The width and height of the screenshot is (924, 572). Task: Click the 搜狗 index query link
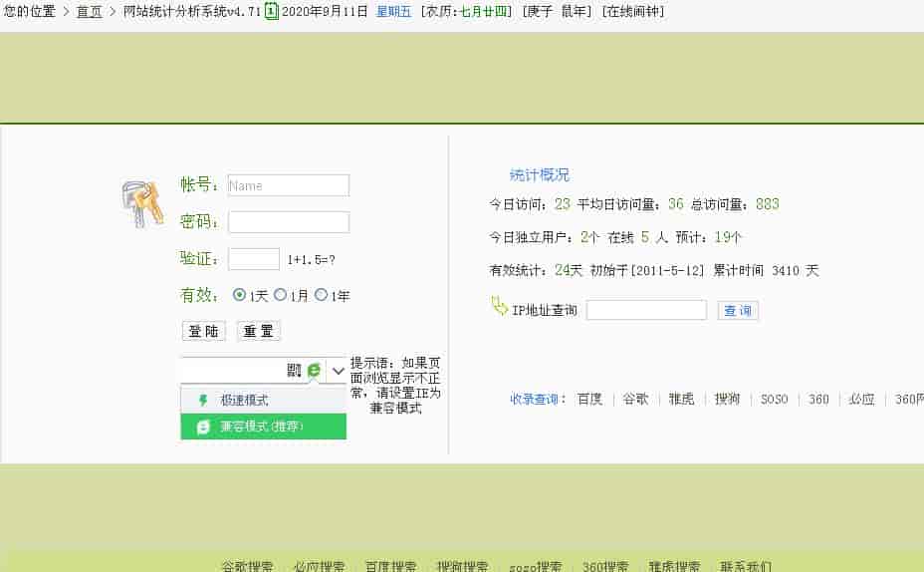click(727, 400)
